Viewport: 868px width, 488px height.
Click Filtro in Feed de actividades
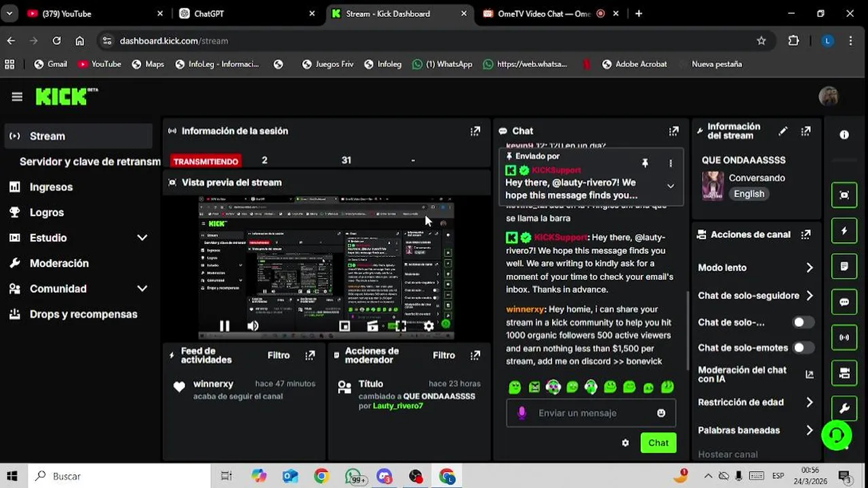pyautogui.click(x=279, y=355)
